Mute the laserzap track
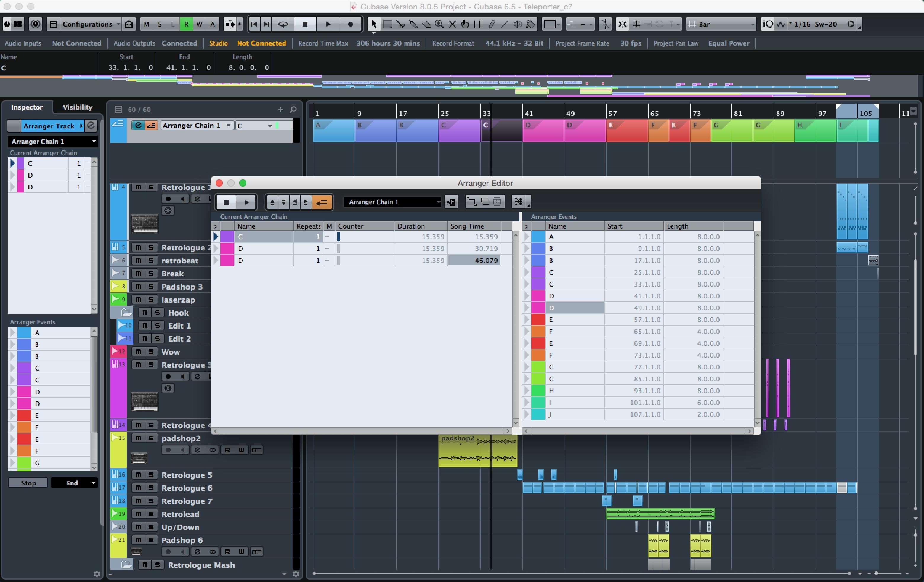Image resolution: width=924 pixels, height=582 pixels. (x=138, y=300)
